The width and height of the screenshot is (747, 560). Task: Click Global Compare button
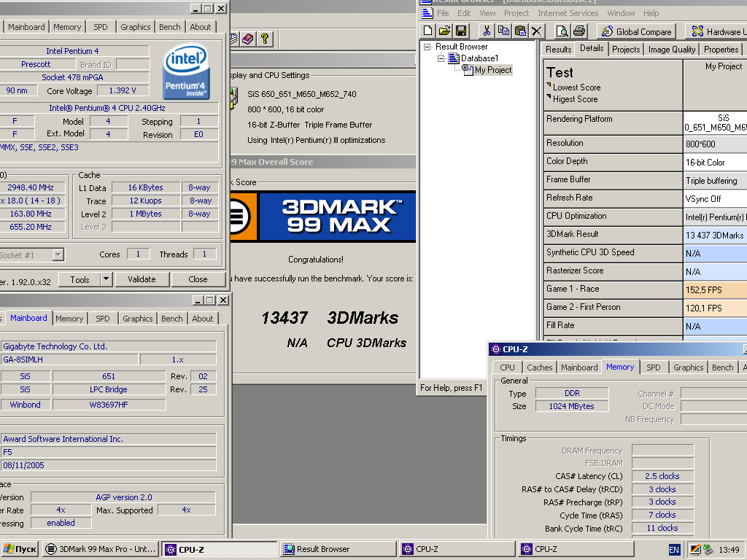[x=636, y=31]
